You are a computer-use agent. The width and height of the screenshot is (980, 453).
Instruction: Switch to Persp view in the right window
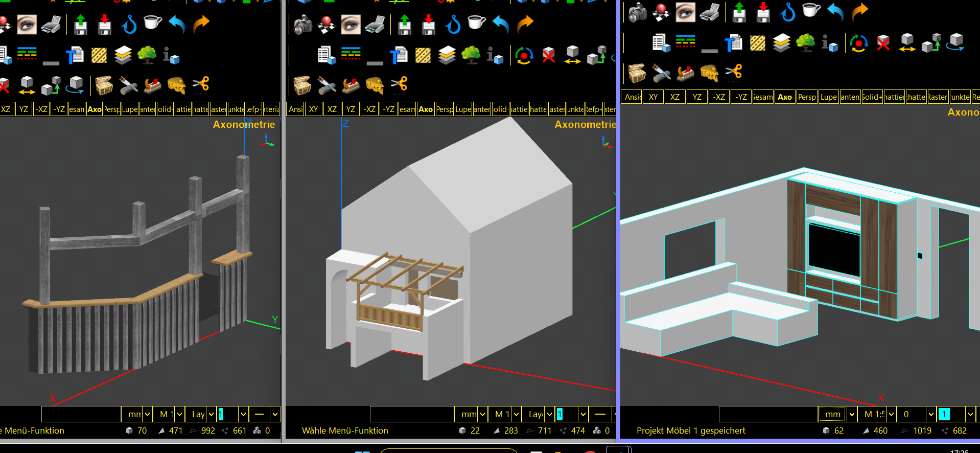(x=807, y=97)
